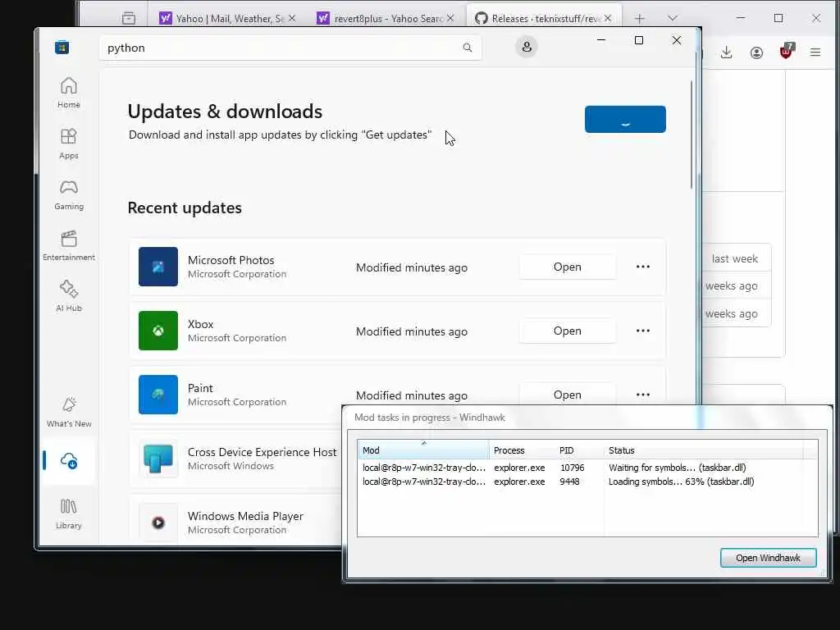Click the 'Windows Media Player' app name
840x630 pixels.
coord(245,516)
